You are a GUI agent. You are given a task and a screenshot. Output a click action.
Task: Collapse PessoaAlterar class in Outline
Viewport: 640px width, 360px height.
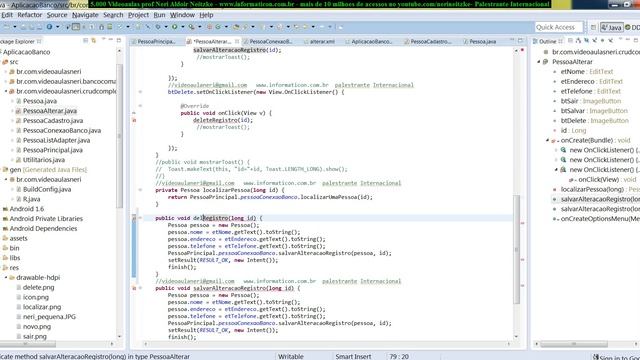538,62
